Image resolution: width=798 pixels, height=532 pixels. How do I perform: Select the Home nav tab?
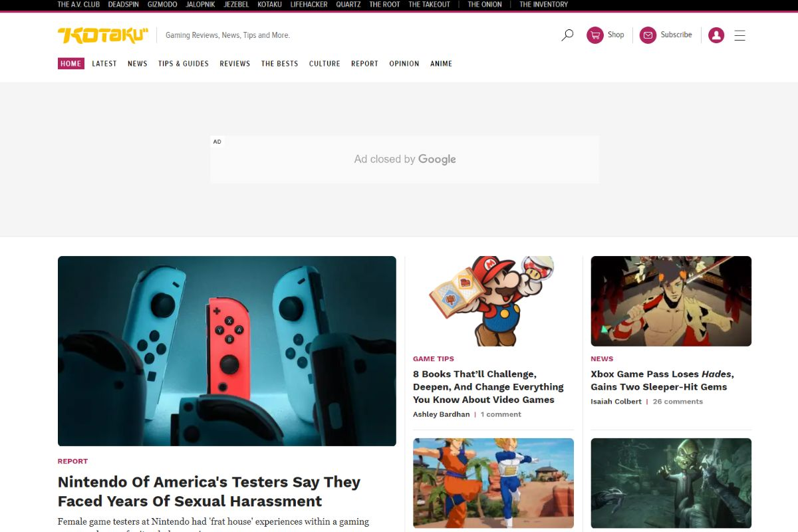[71, 64]
